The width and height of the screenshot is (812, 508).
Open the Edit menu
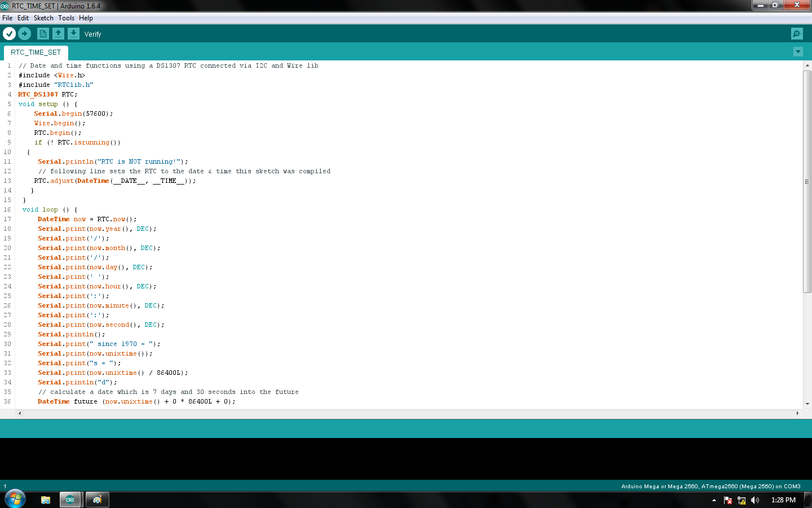click(x=23, y=18)
